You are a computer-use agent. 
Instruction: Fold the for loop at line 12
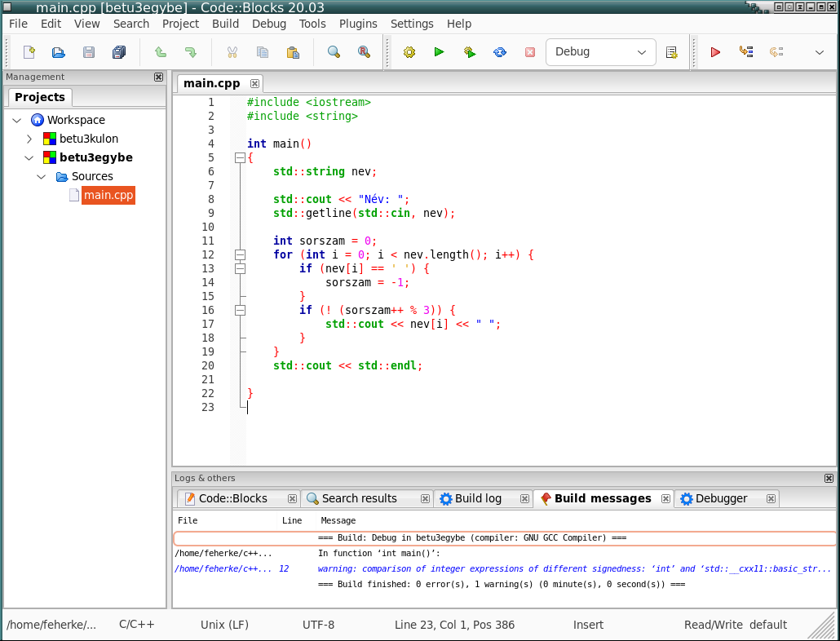pos(240,255)
